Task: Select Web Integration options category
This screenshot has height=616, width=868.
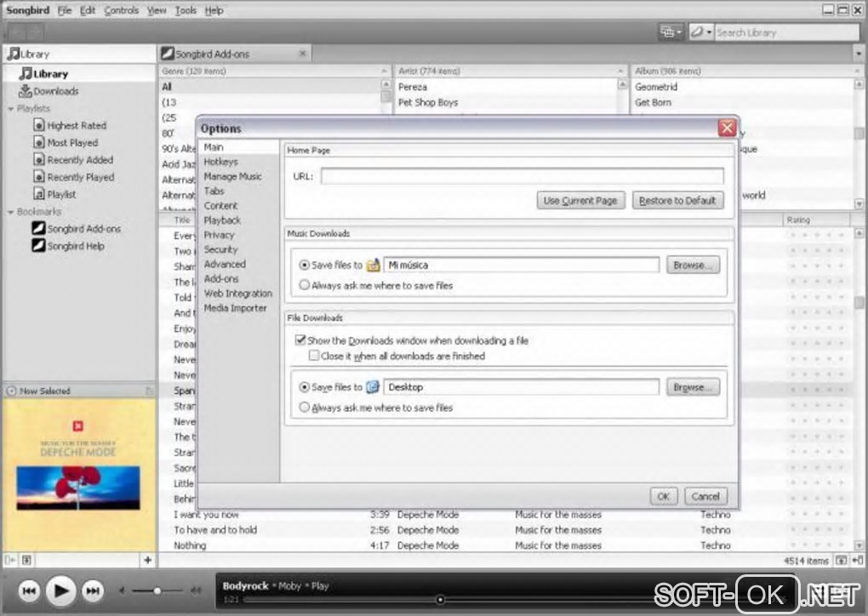Action: pos(238,294)
